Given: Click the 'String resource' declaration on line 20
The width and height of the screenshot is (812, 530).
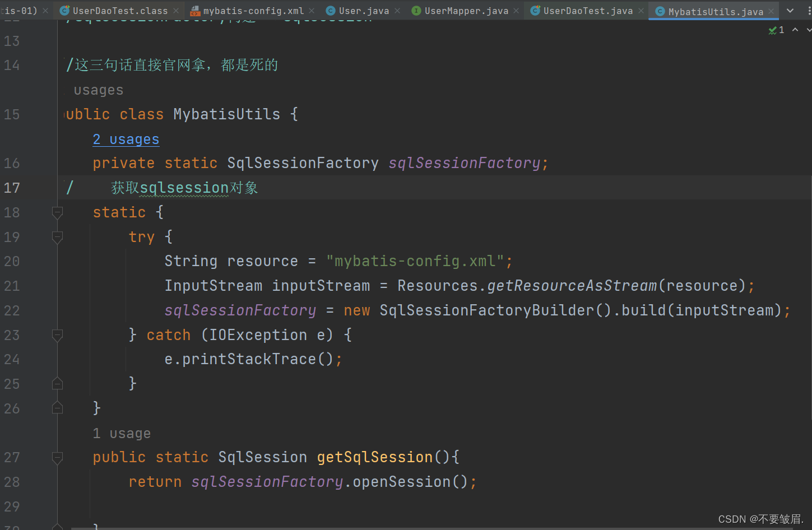Looking at the screenshot, I should [231, 261].
